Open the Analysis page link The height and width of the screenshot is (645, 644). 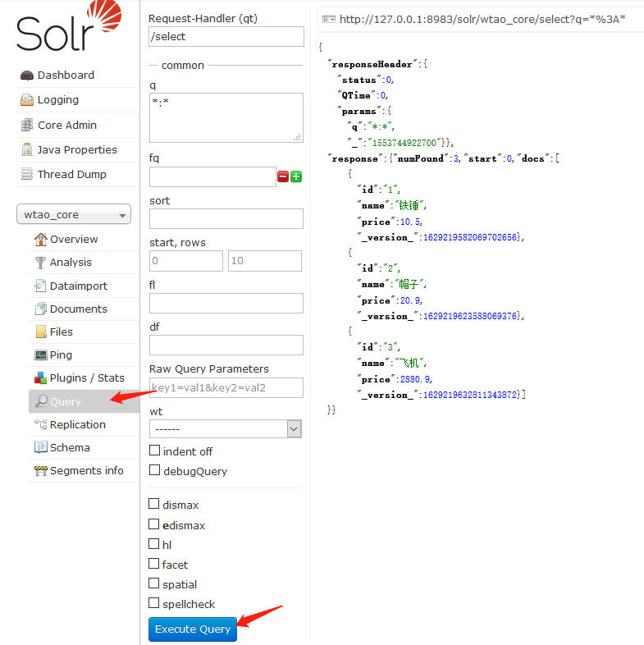click(71, 263)
